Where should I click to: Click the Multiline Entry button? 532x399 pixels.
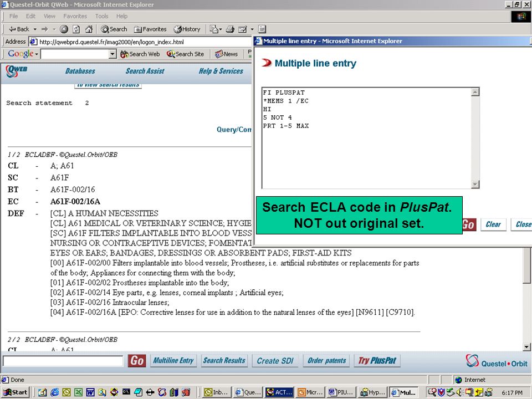pyautogui.click(x=173, y=360)
